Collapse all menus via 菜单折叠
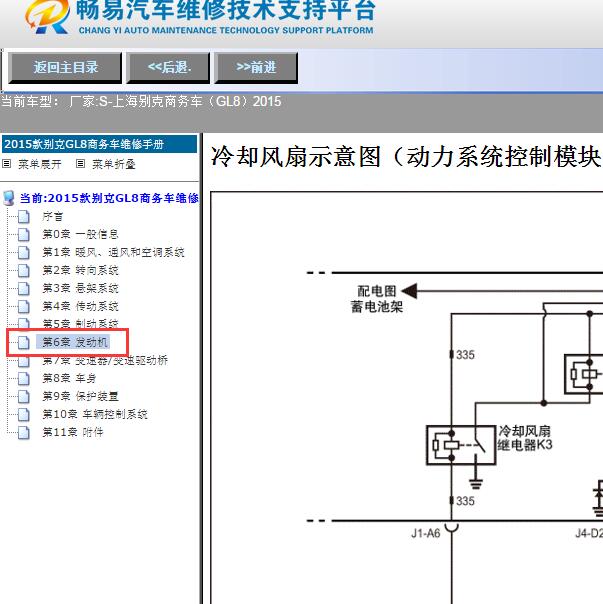The width and height of the screenshot is (603, 604). pyautogui.click(x=114, y=164)
